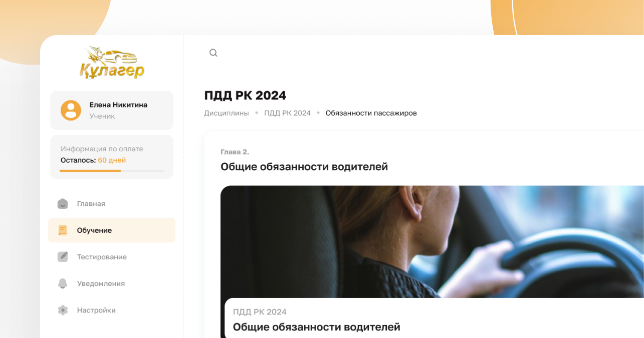This screenshot has width=644, height=338.
Task: Click the Главная home icon
Action: [63, 204]
